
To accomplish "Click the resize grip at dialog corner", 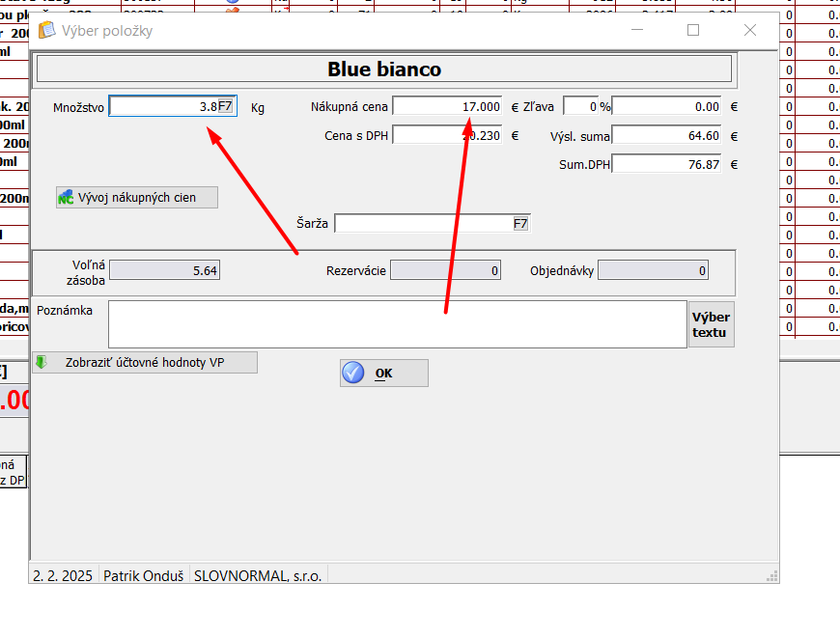I will click(771, 576).
